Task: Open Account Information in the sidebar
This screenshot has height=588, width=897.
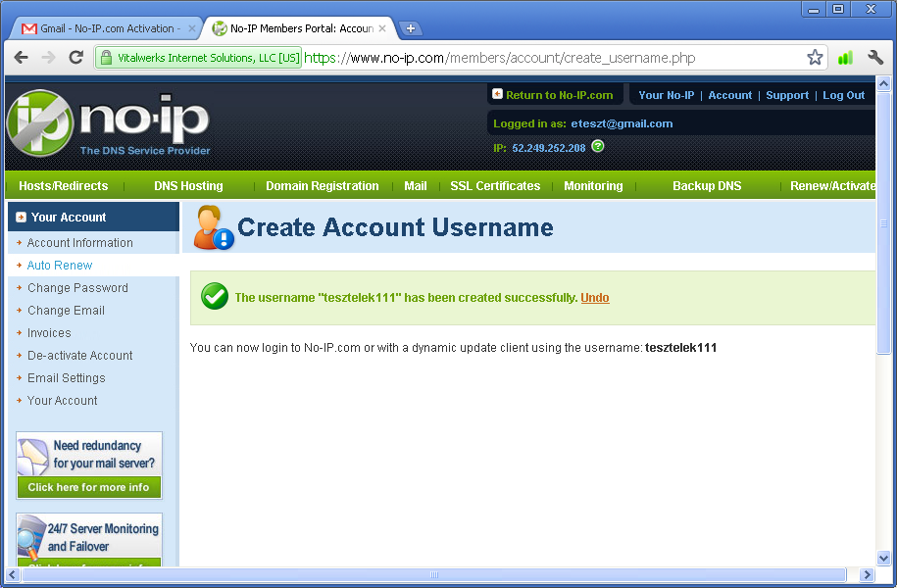Action: click(80, 242)
